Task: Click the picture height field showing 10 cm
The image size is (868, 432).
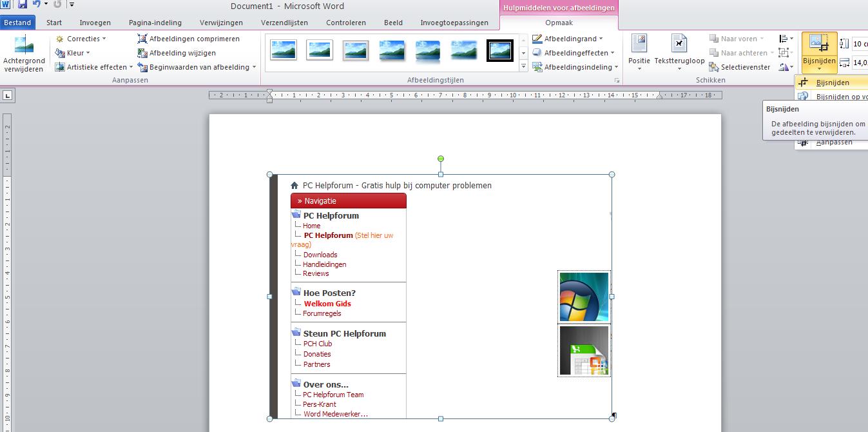Action: click(860, 44)
